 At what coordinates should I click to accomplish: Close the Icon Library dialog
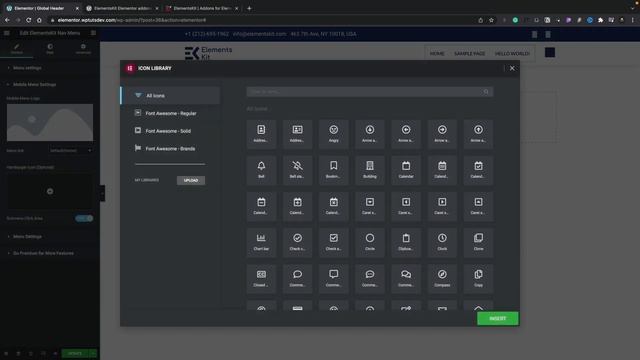[x=512, y=68]
